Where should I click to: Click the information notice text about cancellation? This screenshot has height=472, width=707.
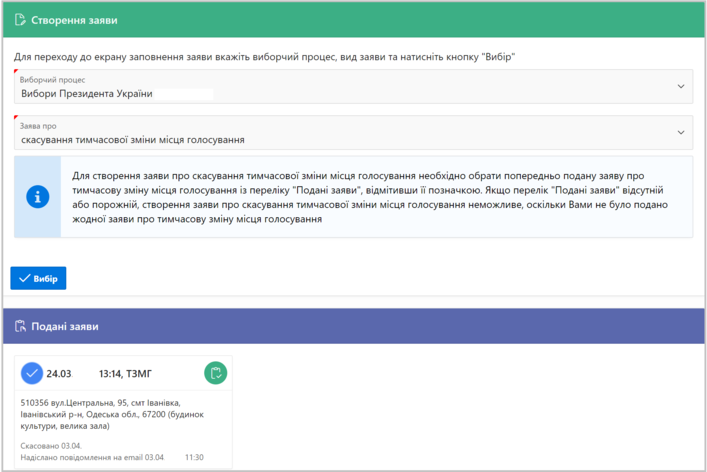370,197
